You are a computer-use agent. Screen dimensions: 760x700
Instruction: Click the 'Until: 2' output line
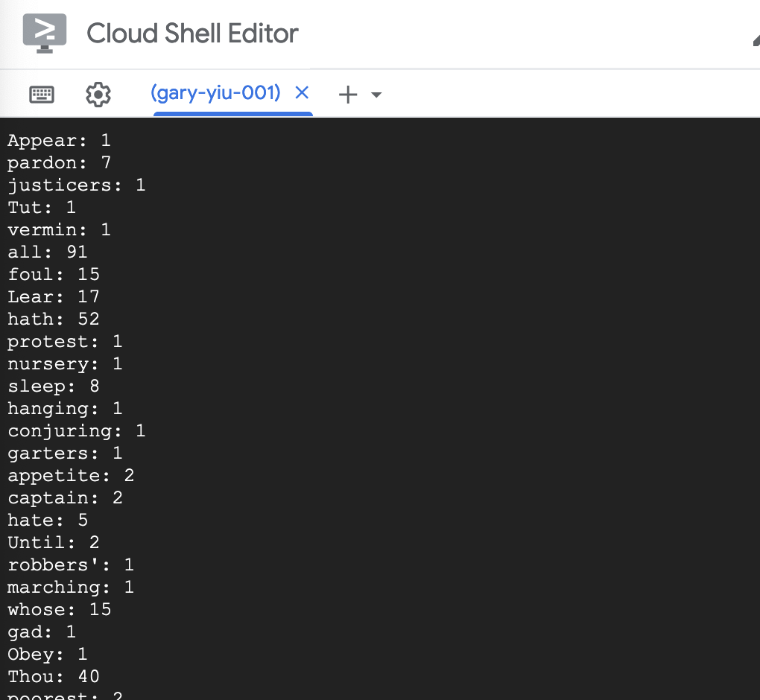point(54,543)
